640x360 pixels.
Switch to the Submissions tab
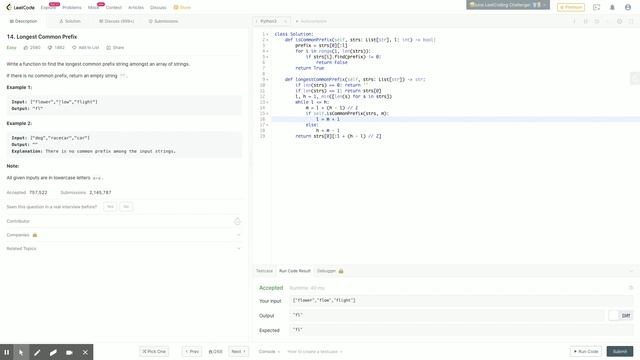coord(163,21)
